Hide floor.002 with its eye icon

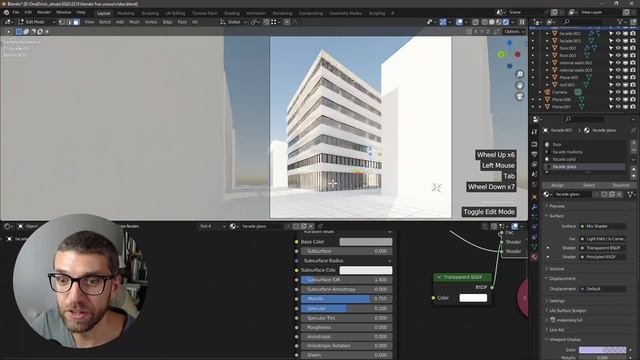(618, 48)
